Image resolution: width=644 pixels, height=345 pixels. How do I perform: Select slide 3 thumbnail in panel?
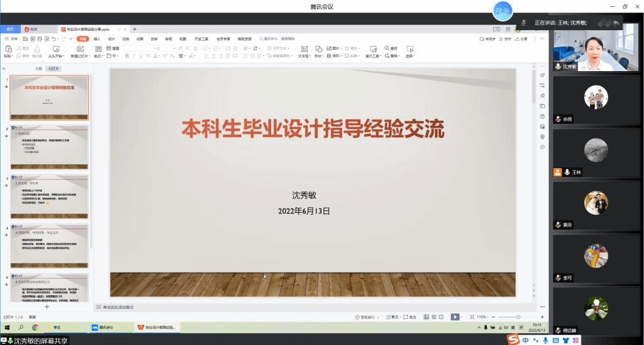49,196
